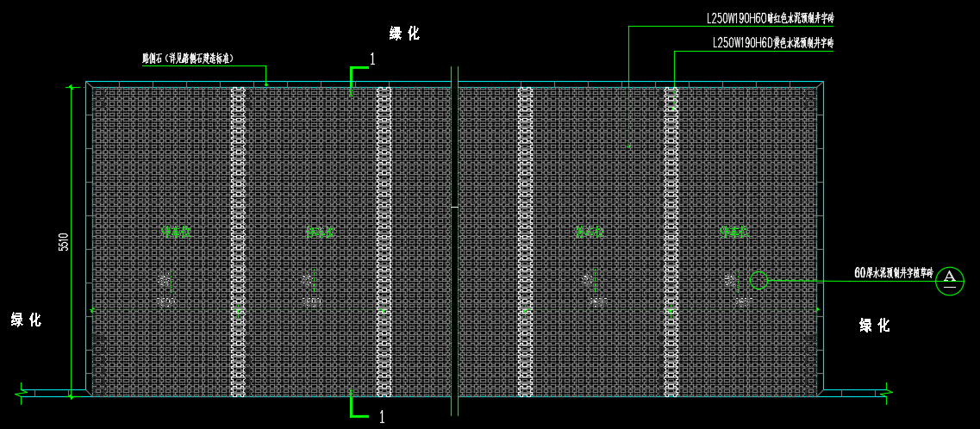Click the second green 停车位 label from left

[x=321, y=233]
